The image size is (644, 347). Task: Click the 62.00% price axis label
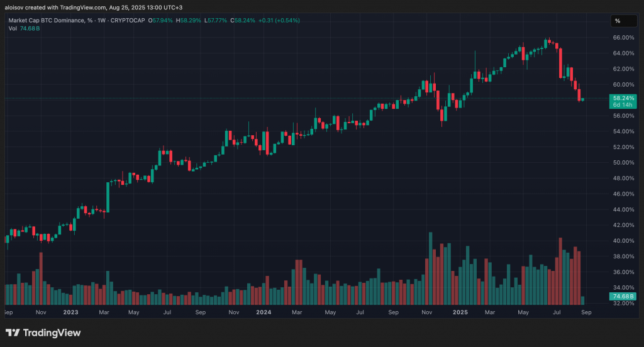[623, 69]
